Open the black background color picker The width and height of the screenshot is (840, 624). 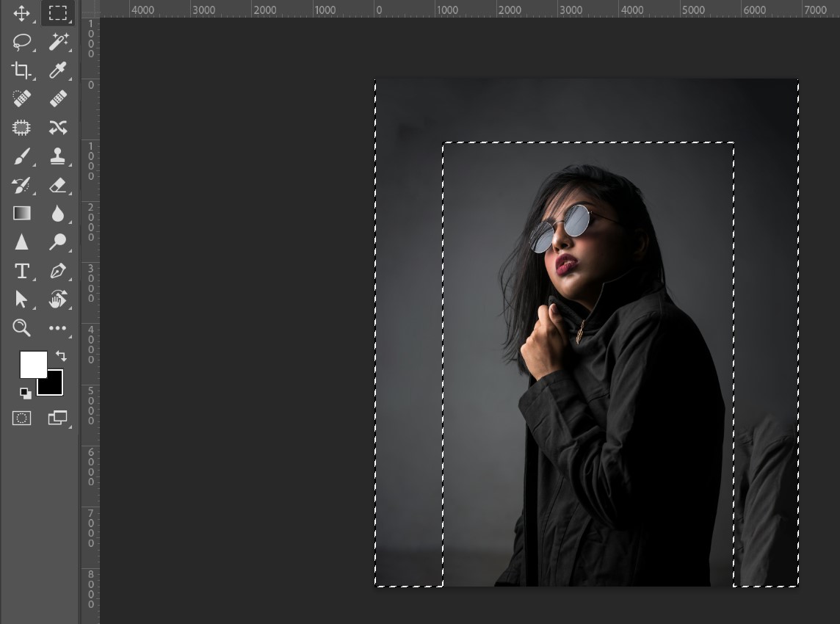(x=54, y=385)
